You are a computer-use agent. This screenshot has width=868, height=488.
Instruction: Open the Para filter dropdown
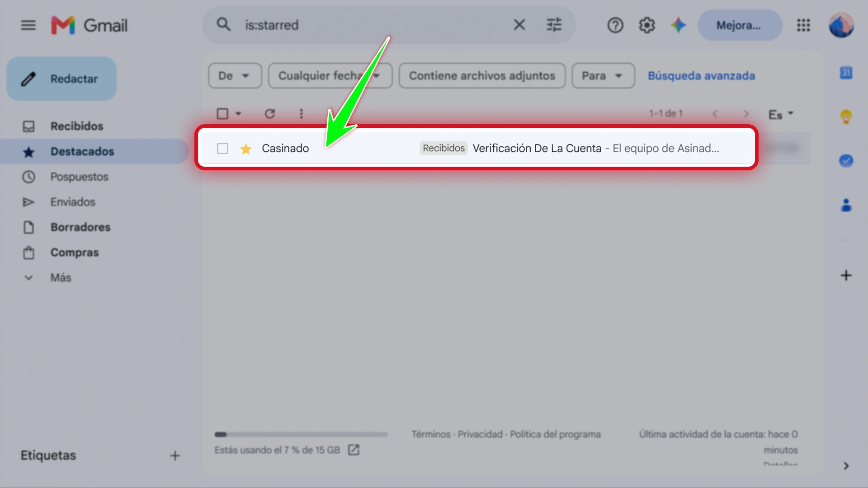(603, 75)
